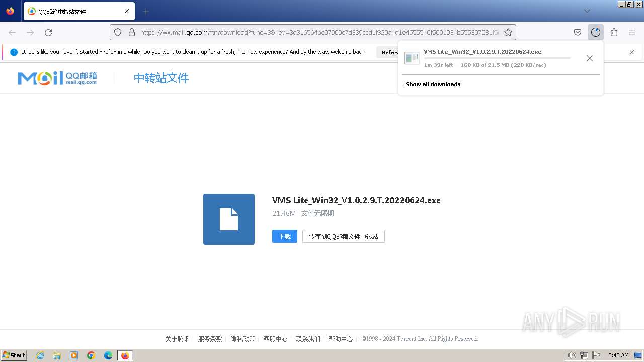Dismiss the Firefox notification bar

[x=632, y=52]
